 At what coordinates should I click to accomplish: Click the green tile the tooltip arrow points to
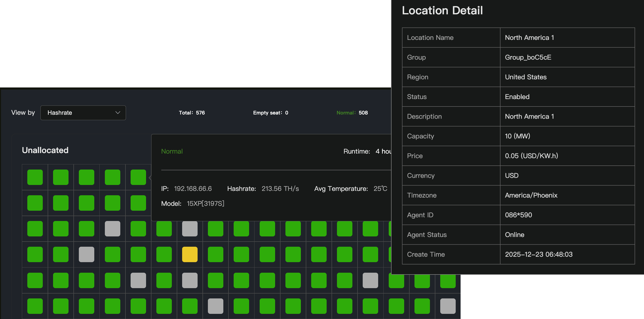(138, 177)
